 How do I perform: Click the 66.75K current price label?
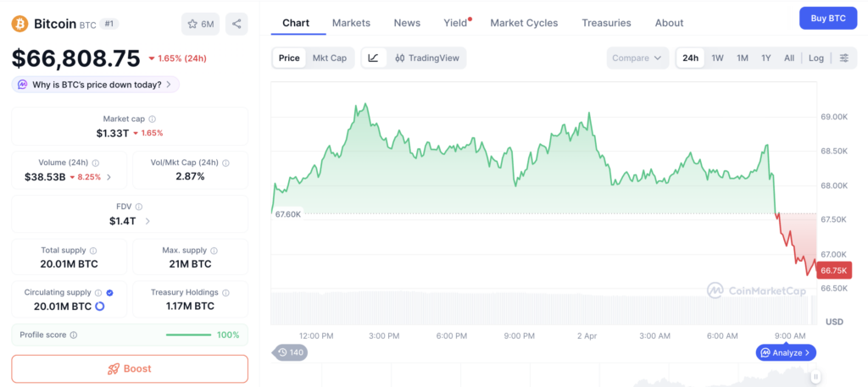(x=834, y=270)
